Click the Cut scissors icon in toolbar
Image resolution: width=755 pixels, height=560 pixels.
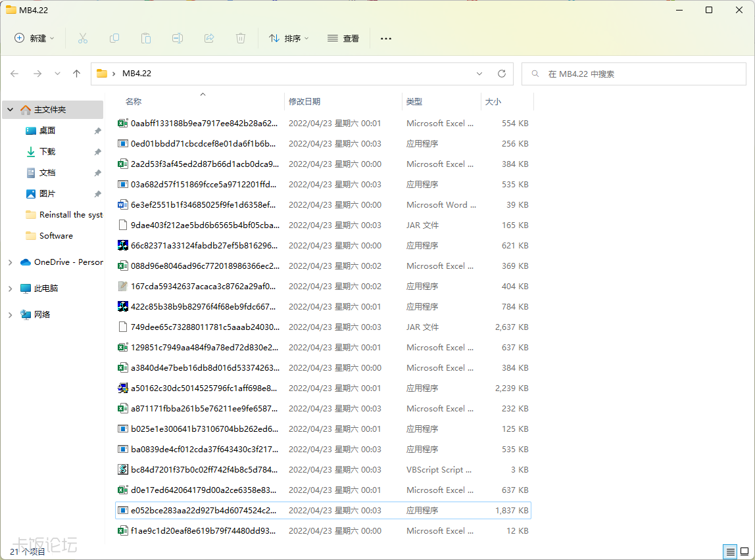pos(83,38)
